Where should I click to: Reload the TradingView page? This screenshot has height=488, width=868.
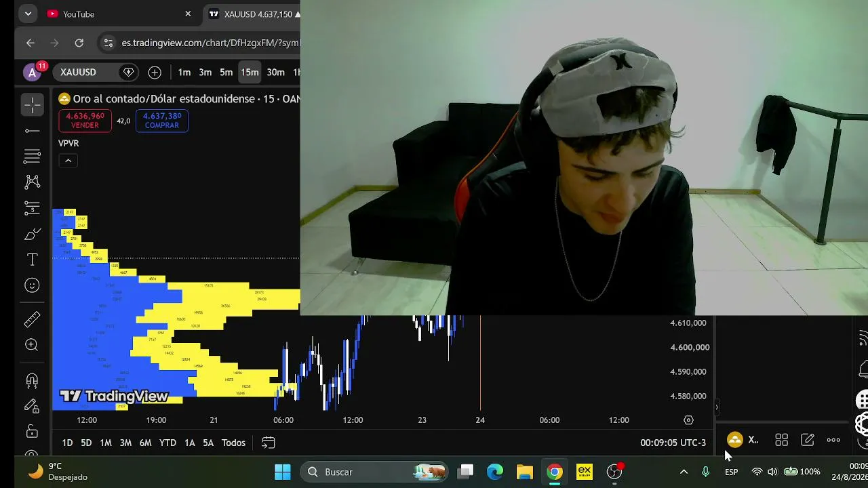79,43
